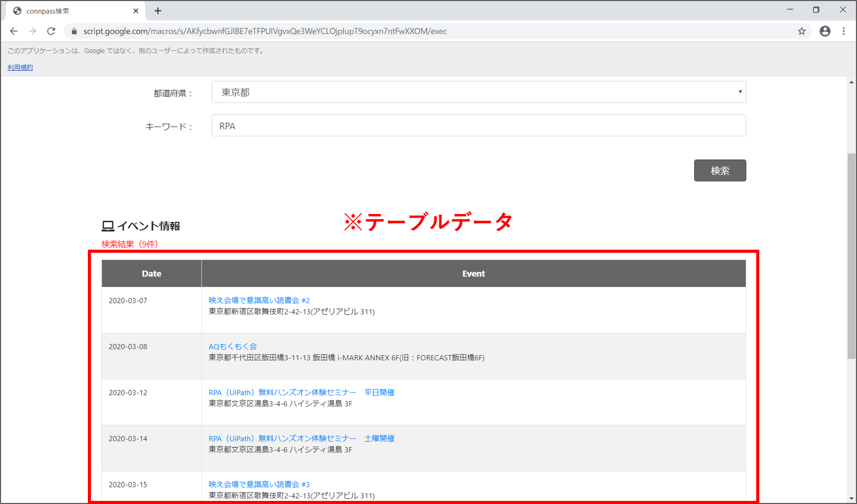This screenshot has width=857, height=504.
Task: Select the connpass検索 browser tab
Action: [67, 11]
